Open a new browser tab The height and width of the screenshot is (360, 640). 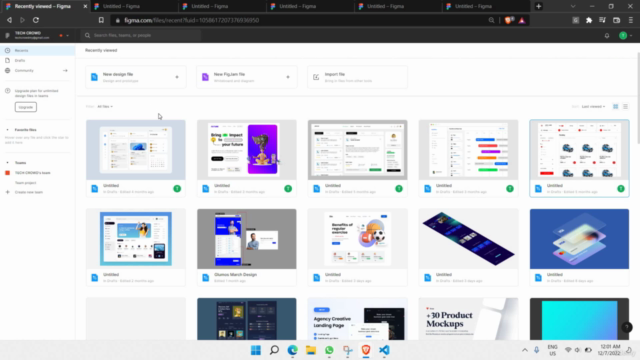538,6
